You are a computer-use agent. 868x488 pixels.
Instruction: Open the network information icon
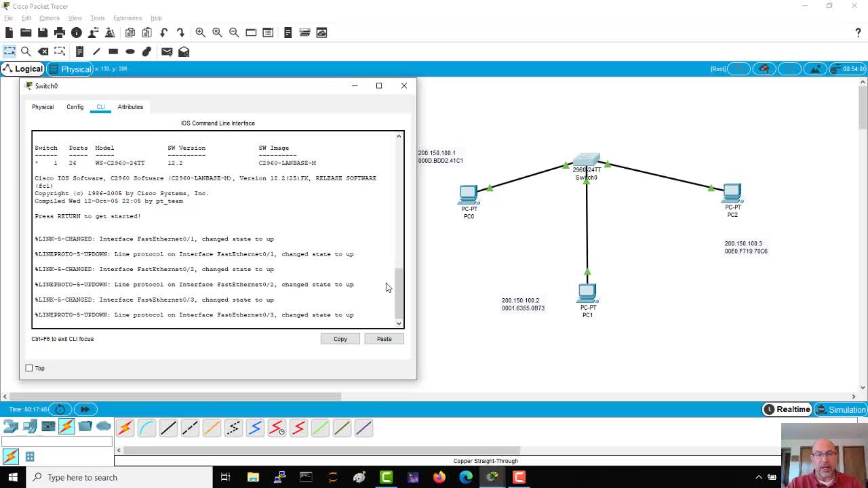point(76,33)
